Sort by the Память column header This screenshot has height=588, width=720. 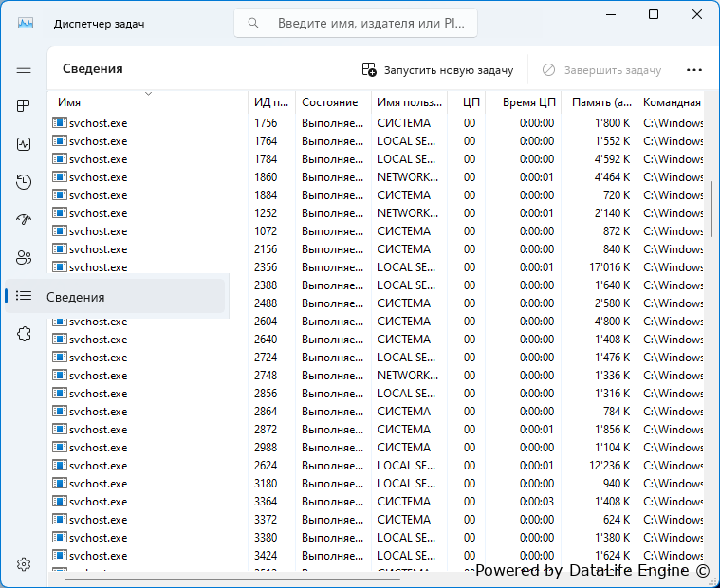[599, 102]
